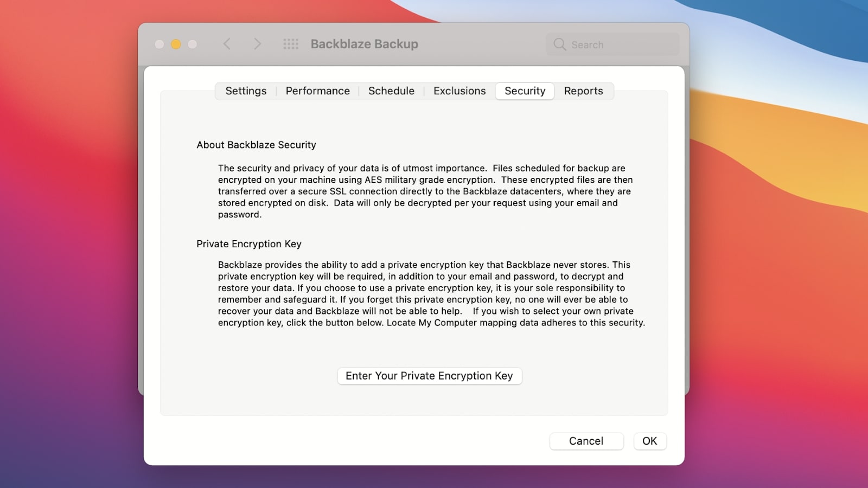
Task: View backup Exclusions tab
Action: point(459,91)
